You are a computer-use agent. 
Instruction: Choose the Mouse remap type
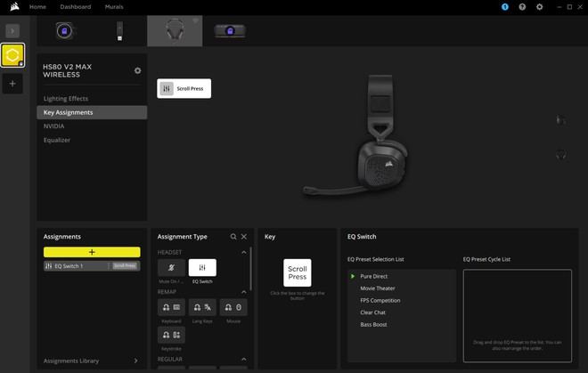click(233, 307)
